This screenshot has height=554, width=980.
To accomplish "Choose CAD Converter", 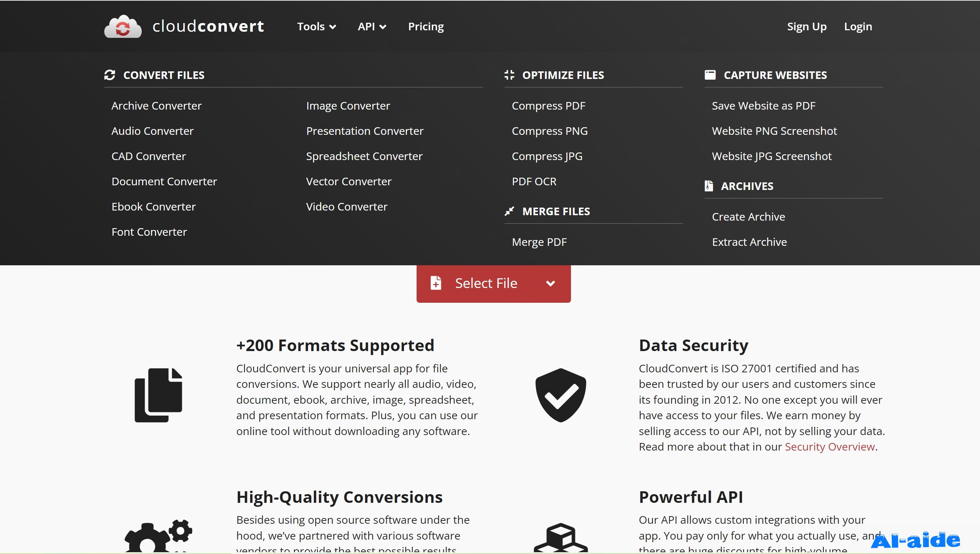I will [x=149, y=156].
